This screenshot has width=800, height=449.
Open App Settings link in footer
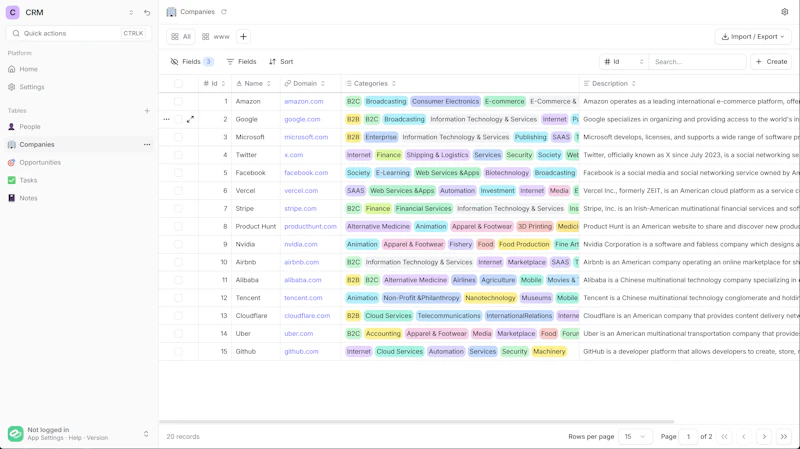45,438
